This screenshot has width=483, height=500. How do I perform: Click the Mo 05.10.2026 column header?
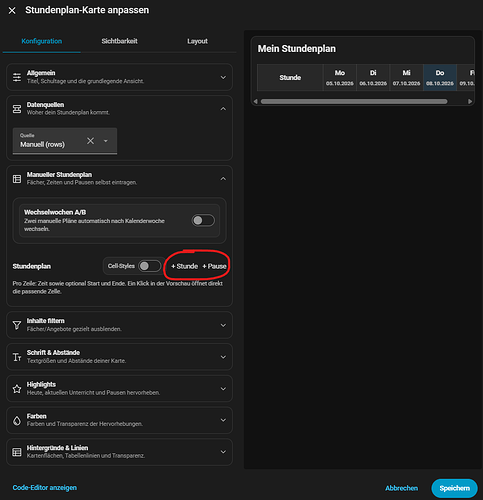point(340,78)
